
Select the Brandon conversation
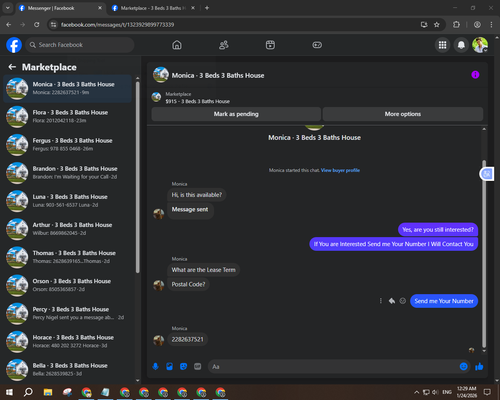68,173
